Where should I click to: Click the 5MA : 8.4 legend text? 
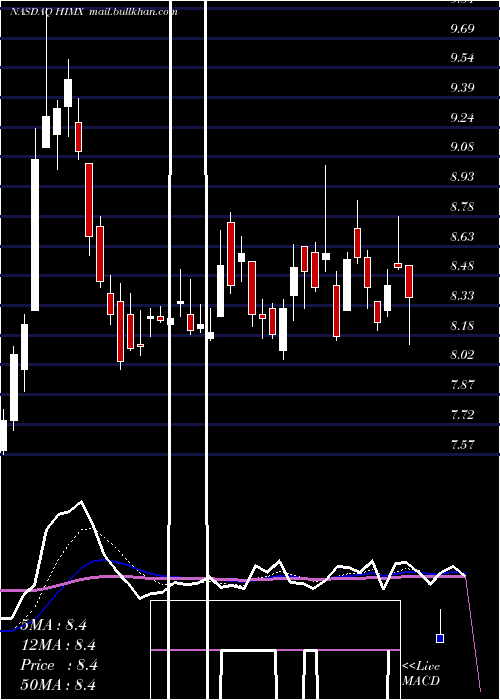pyautogui.click(x=54, y=625)
